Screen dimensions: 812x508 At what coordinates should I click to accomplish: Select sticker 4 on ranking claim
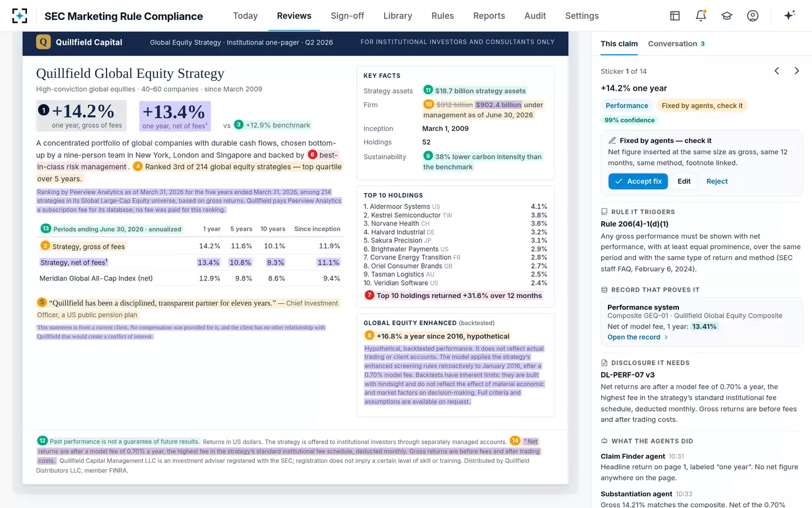click(x=138, y=167)
